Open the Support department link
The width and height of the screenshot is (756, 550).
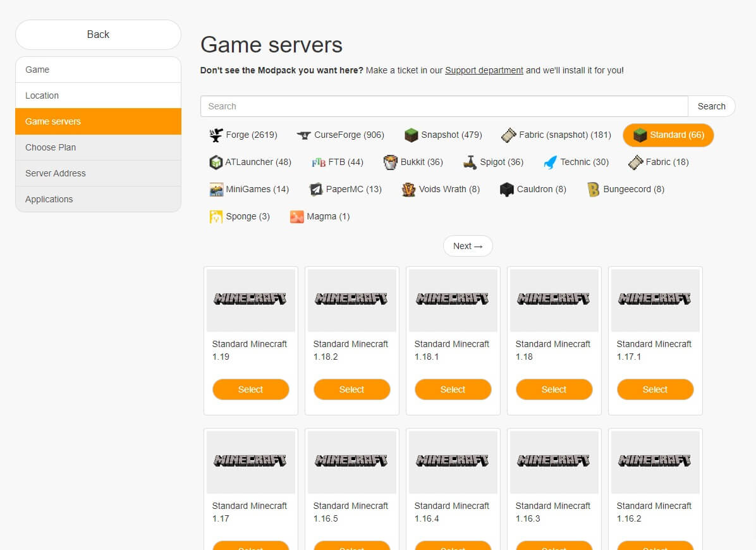tap(484, 70)
